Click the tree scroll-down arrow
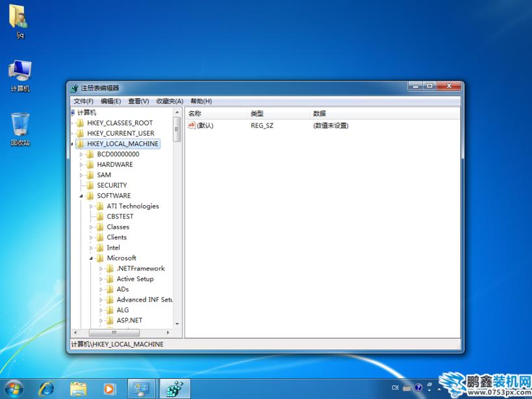This screenshot has height=399, width=532. click(177, 324)
